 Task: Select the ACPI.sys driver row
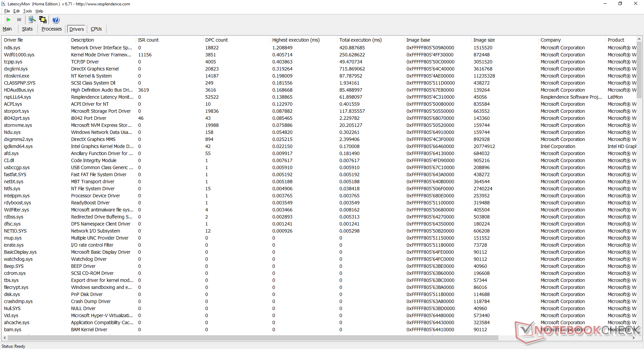[319, 104]
